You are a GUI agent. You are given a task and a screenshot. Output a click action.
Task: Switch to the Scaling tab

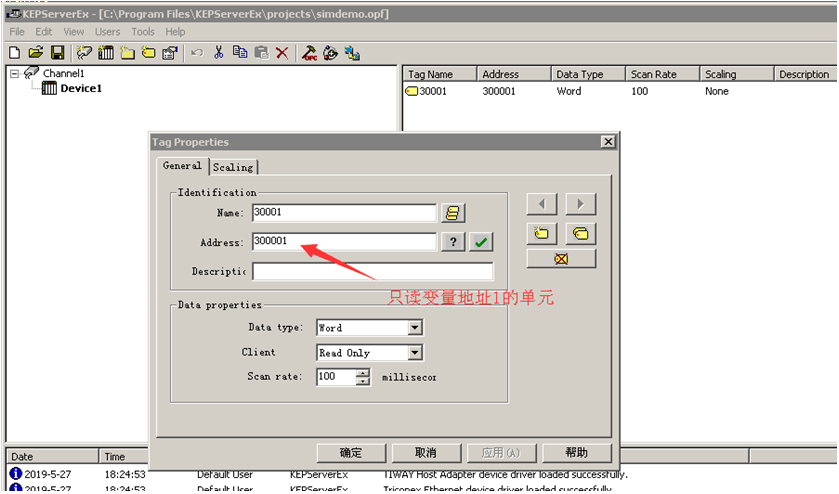(233, 167)
